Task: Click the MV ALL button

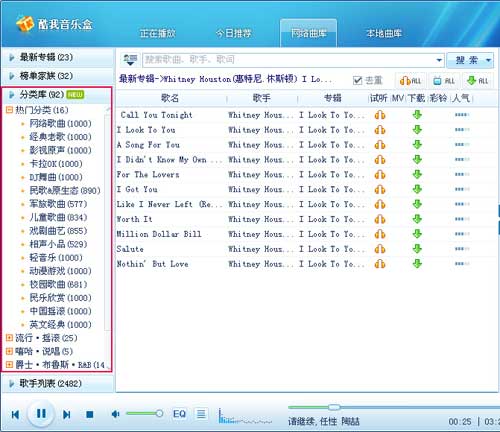Action: pyautogui.click(x=444, y=80)
